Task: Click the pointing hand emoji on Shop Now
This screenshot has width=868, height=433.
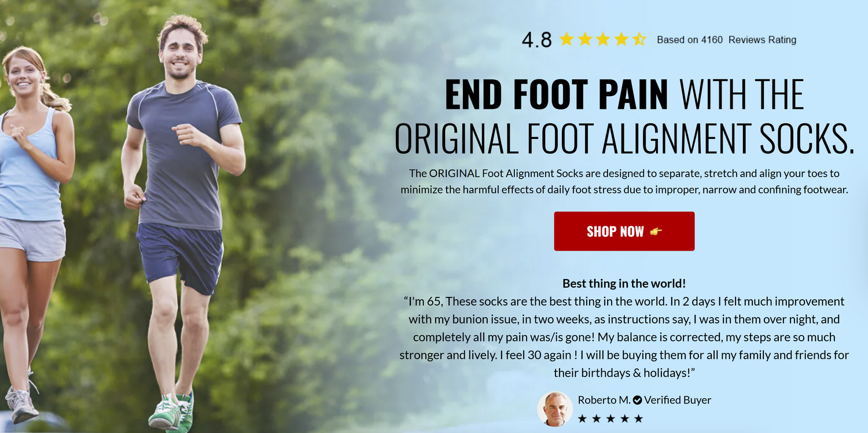Action: pos(656,232)
